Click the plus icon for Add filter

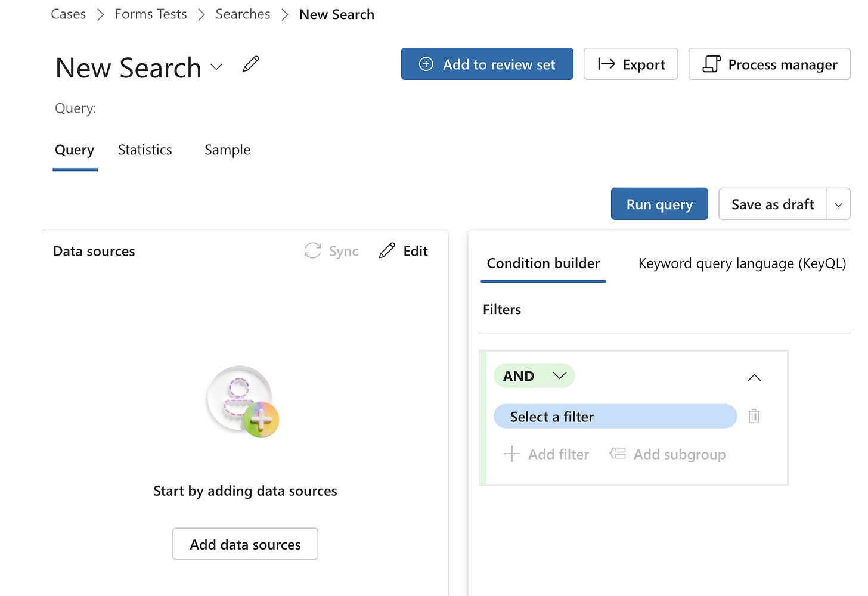pyautogui.click(x=511, y=454)
